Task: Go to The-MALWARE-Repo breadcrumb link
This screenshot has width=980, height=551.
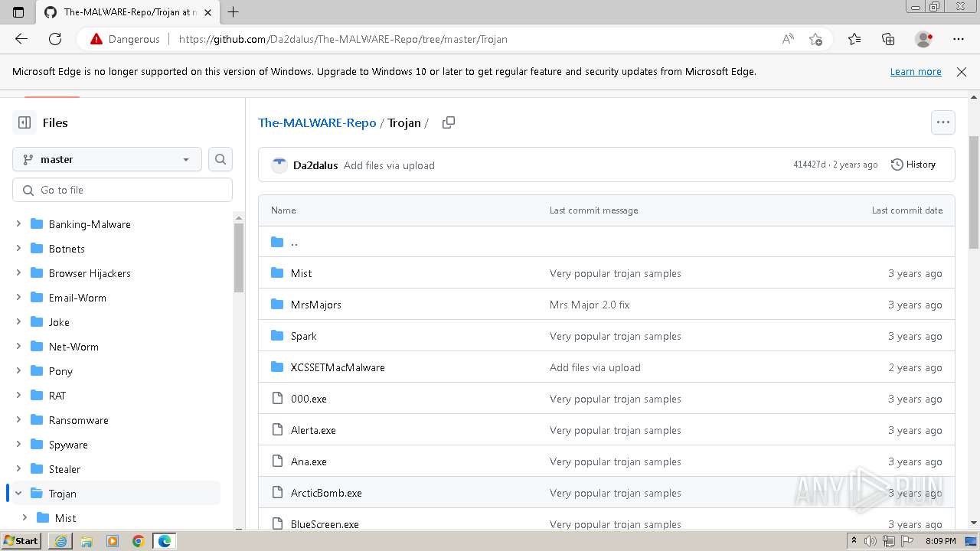Action: coord(317,122)
